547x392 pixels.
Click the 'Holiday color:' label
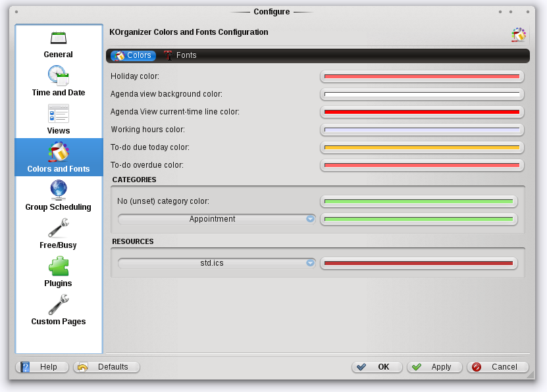(x=135, y=76)
